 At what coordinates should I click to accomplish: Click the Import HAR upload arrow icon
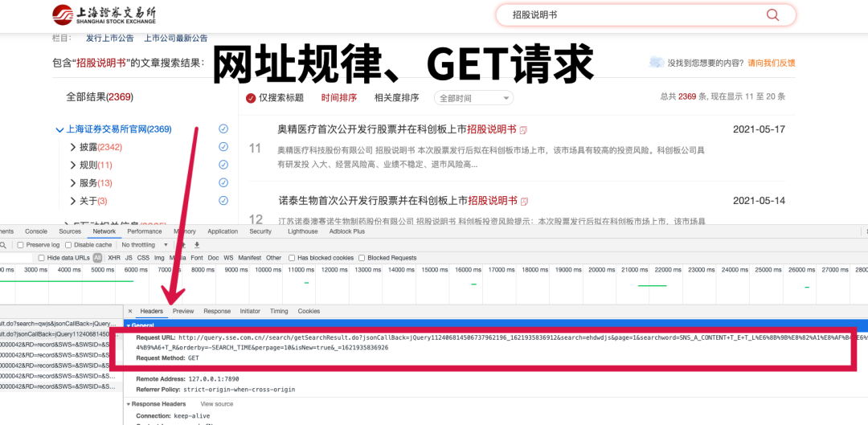click(184, 244)
